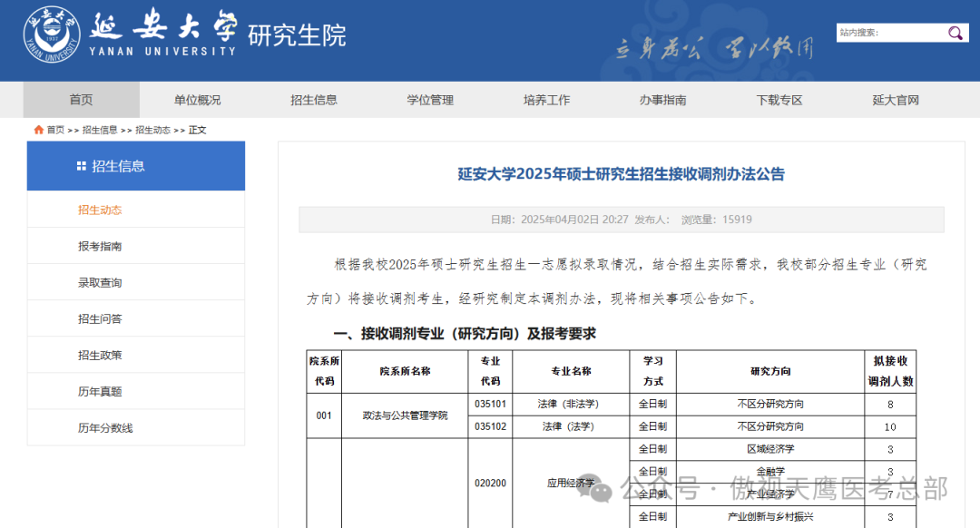The image size is (980, 528).
Task: Click the view count 浏览量: 15919
Action: coord(716,220)
